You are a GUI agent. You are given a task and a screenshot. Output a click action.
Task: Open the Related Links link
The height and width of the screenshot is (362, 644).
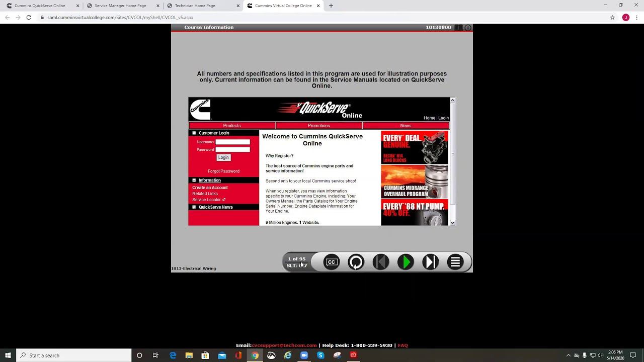[205, 194]
